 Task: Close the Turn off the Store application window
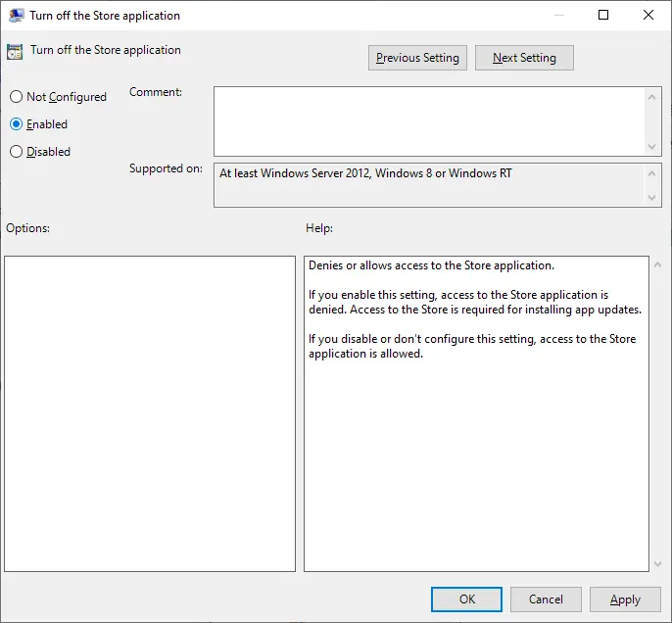pos(648,16)
